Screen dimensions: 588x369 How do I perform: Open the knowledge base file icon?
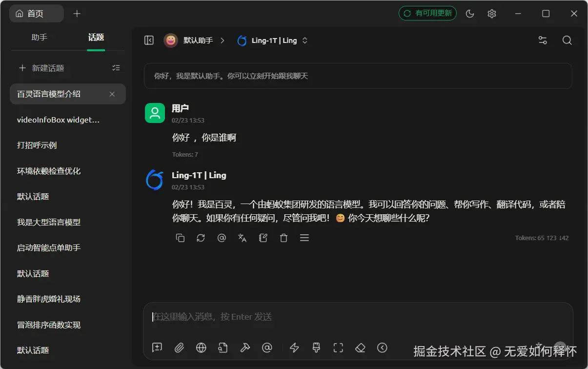[223, 348]
